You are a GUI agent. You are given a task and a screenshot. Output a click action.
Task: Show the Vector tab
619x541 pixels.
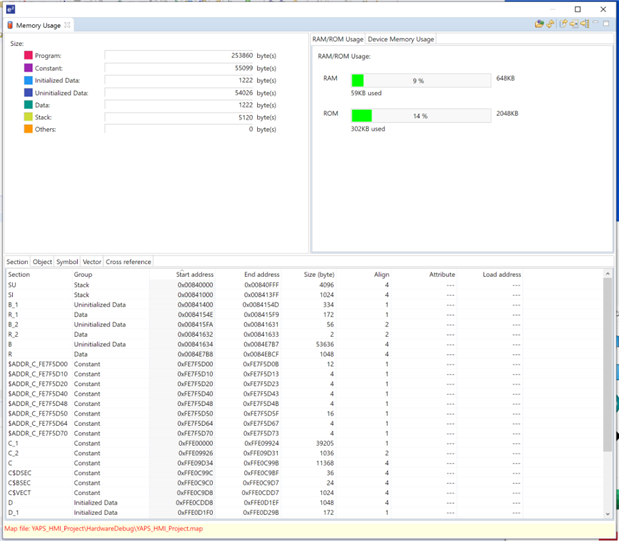[92, 262]
